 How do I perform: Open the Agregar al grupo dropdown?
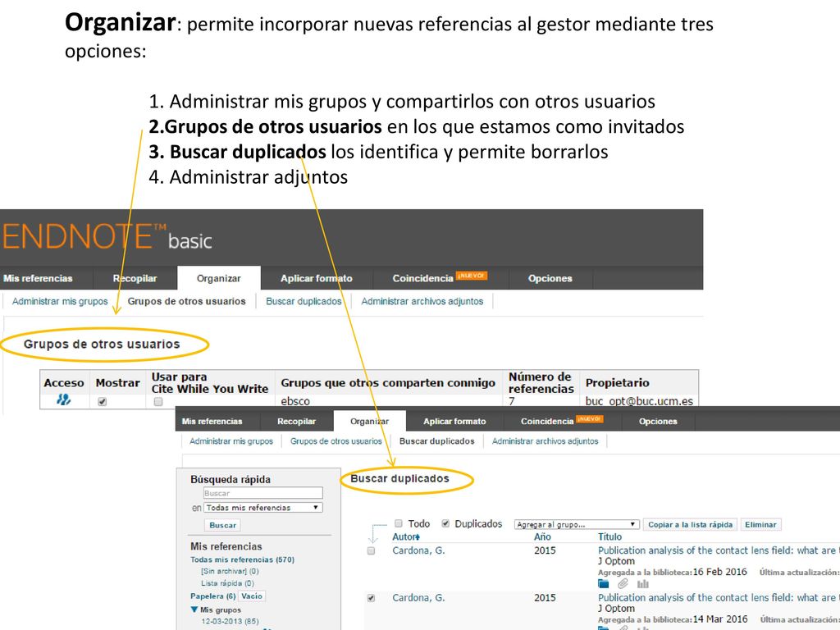tap(577, 524)
